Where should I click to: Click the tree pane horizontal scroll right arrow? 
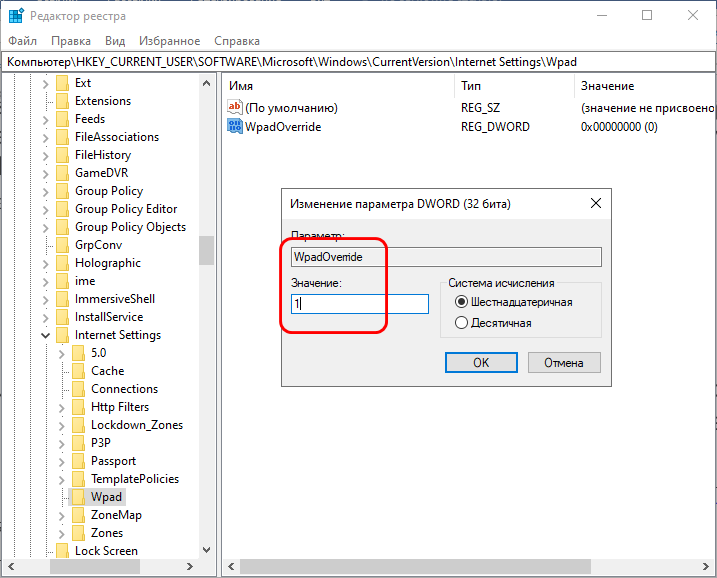tap(190, 567)
